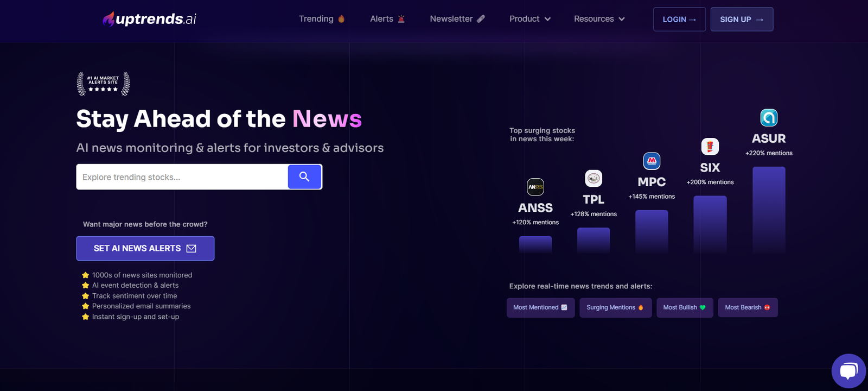
Task: Select the Surging Mentions filter
Action: [x=615, y=307]
